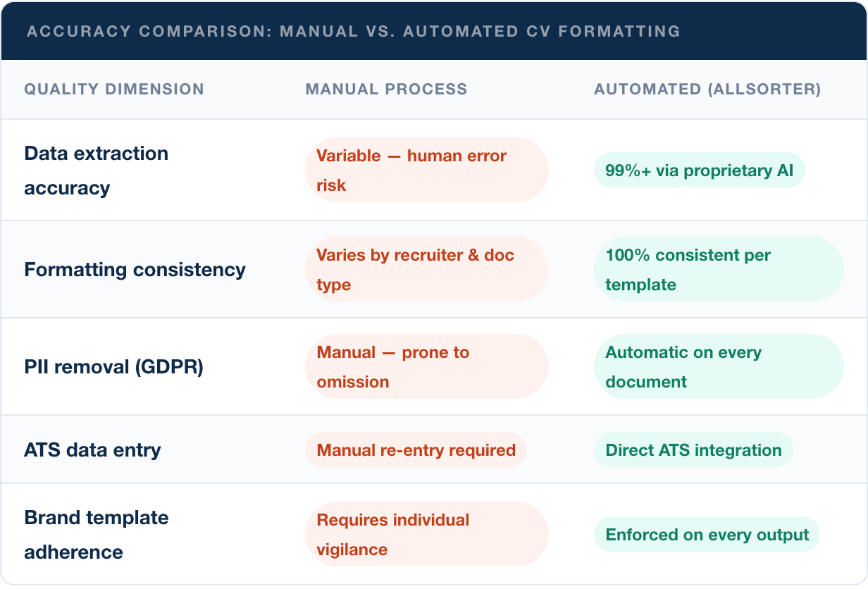Click the 'Requires individual vigilance' pill

pyautogui.click(x=426, y=534)
